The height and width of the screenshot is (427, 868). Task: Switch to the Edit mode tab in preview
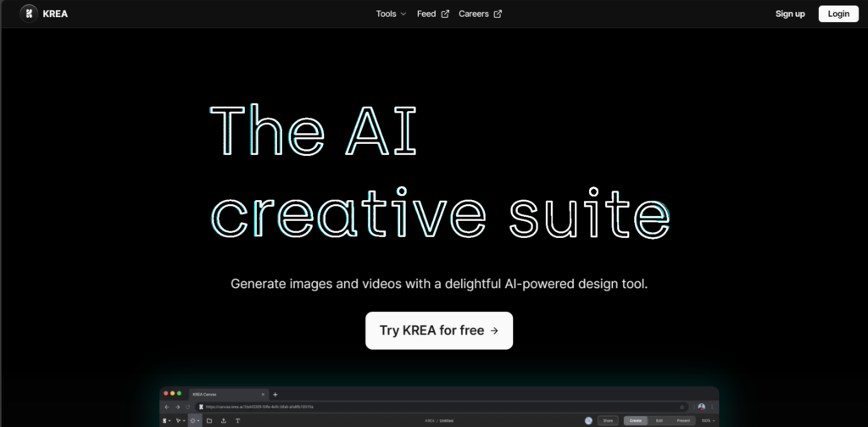tap(659, 421)
